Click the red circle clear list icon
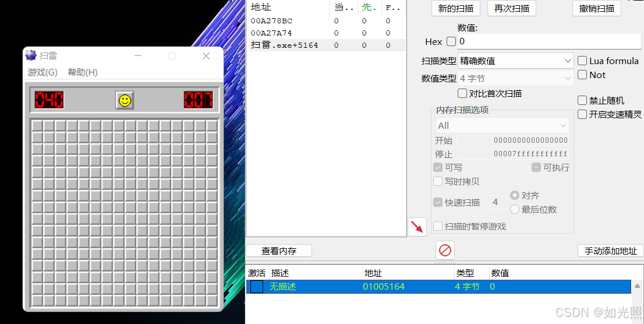This screenshot has width=644, height=324. coord(445,250)
